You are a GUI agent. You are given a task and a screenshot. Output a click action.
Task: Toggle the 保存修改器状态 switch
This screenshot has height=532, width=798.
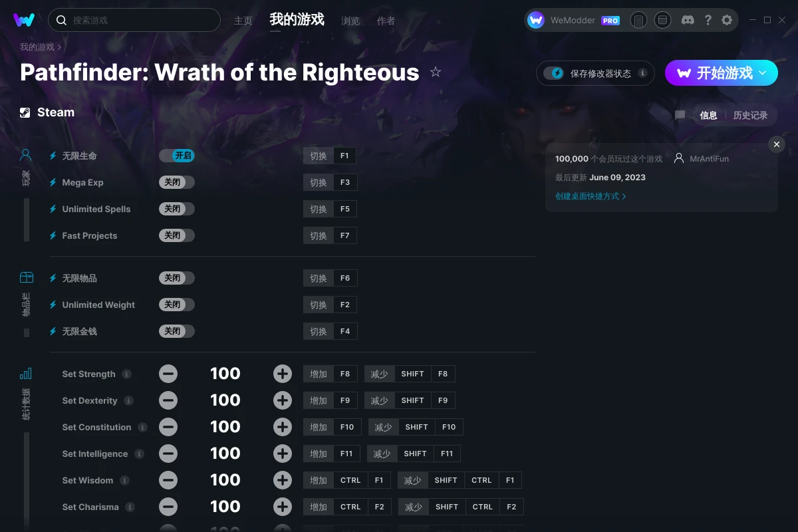pyautogui.click(x=553, y=73)
